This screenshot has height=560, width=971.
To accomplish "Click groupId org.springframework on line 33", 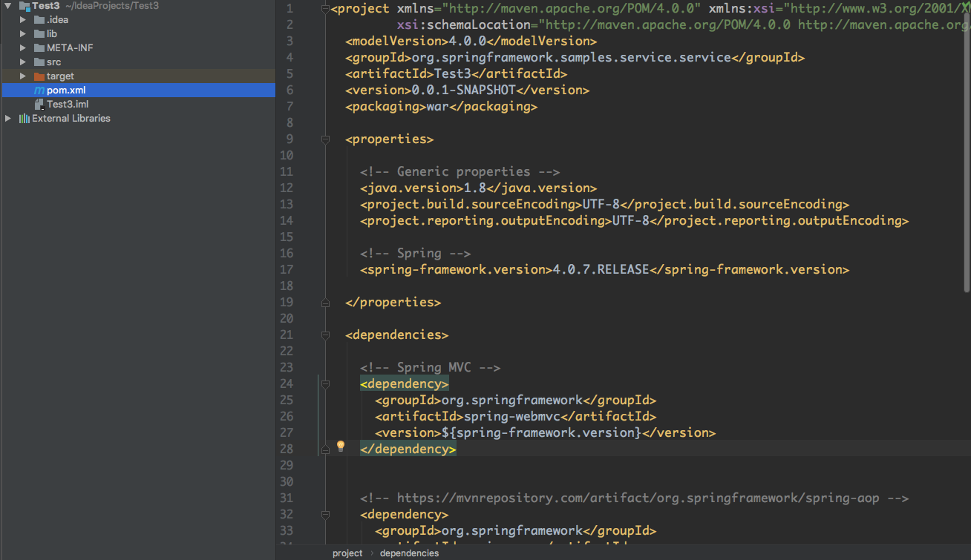I will coord(515,530).
